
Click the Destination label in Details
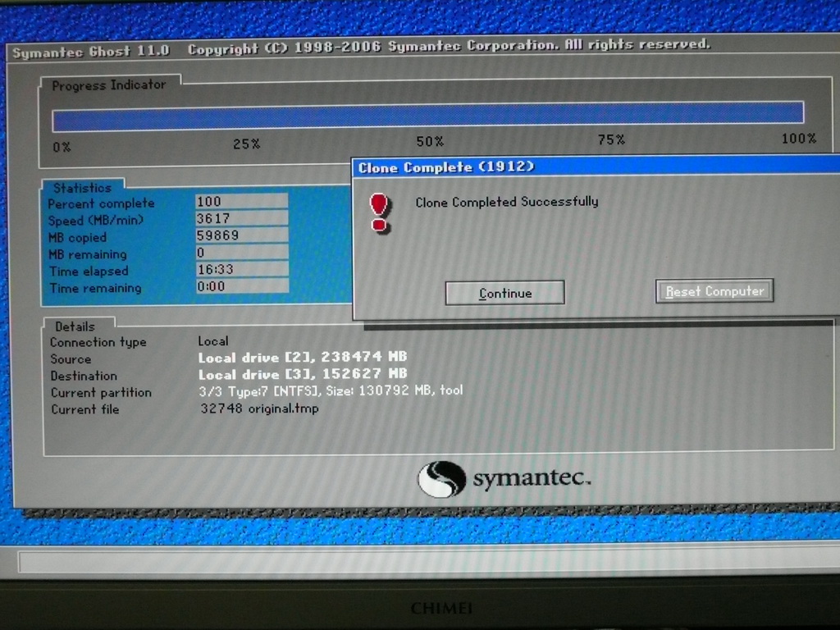(84, 376)
